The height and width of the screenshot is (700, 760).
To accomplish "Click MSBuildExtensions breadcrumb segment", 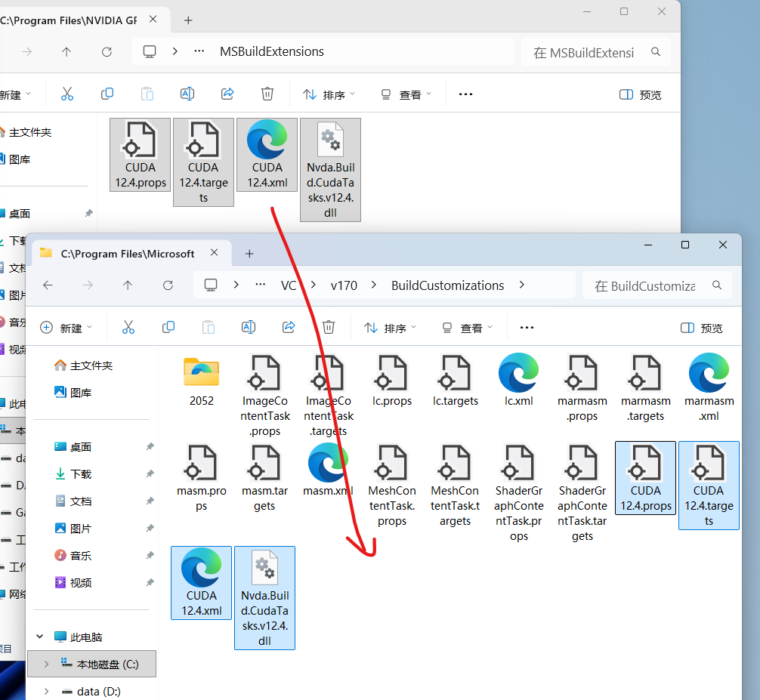I will click(x=272, y=51).
